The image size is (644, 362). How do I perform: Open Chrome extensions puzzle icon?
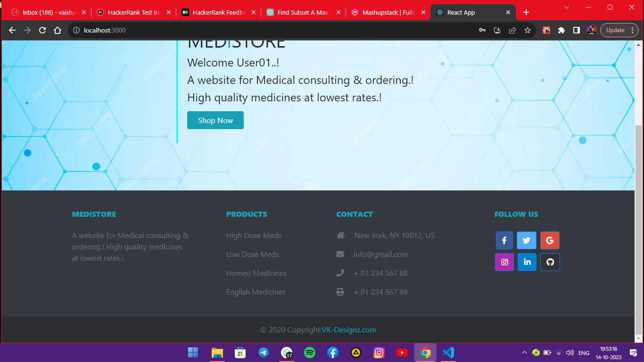pos(561,30)
